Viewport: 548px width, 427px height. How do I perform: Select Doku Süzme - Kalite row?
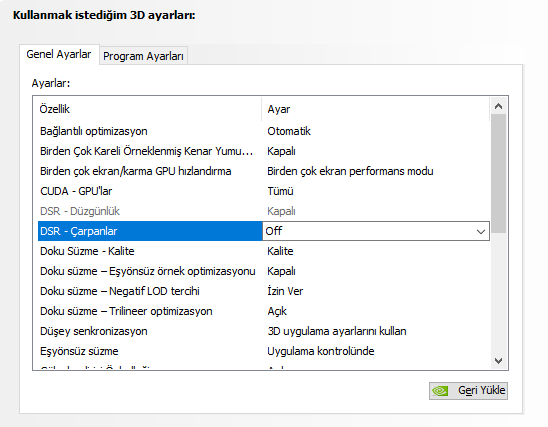tap(264, 251)
